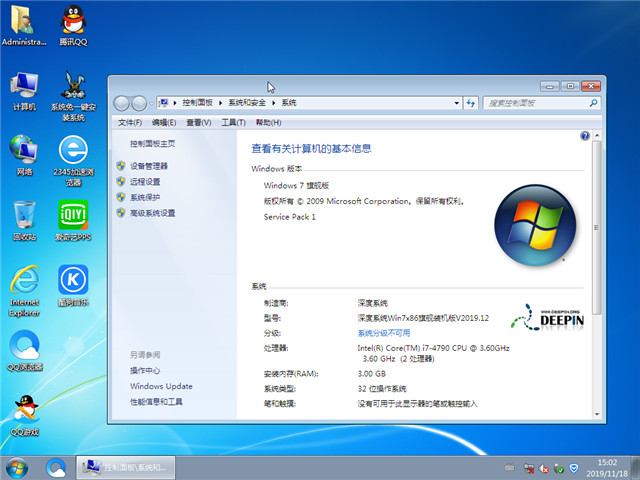Click the vertical scrollbar thumb in system window
The image size is (640, 480).
coord(597,227)
